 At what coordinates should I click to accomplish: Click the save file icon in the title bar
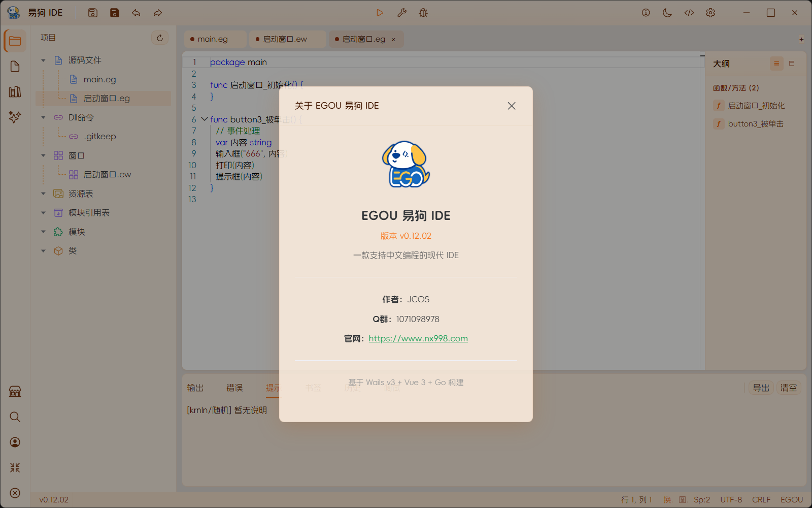(x=93, y=13)
